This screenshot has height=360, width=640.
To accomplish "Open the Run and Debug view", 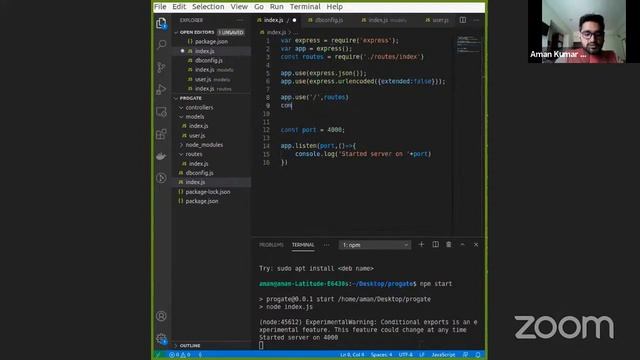I will point(161,89).
